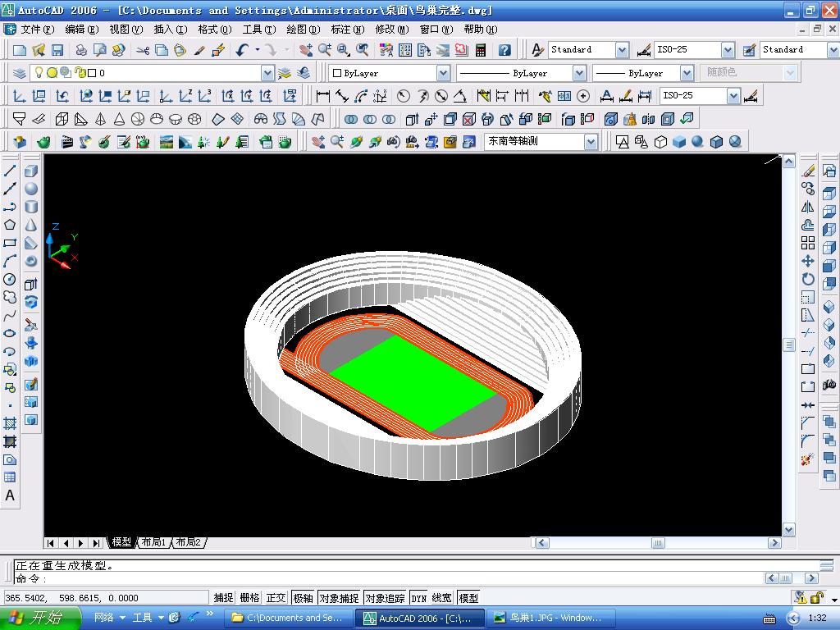Toggle 模型 model/paper space in status bar
This screenshot has width=840, height=630.
tap(468, 598)
